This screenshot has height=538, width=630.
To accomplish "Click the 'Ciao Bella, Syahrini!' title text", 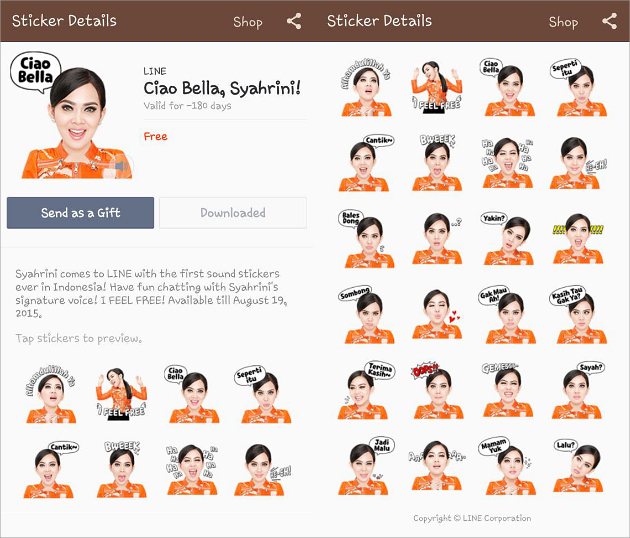I will (222, 88).
